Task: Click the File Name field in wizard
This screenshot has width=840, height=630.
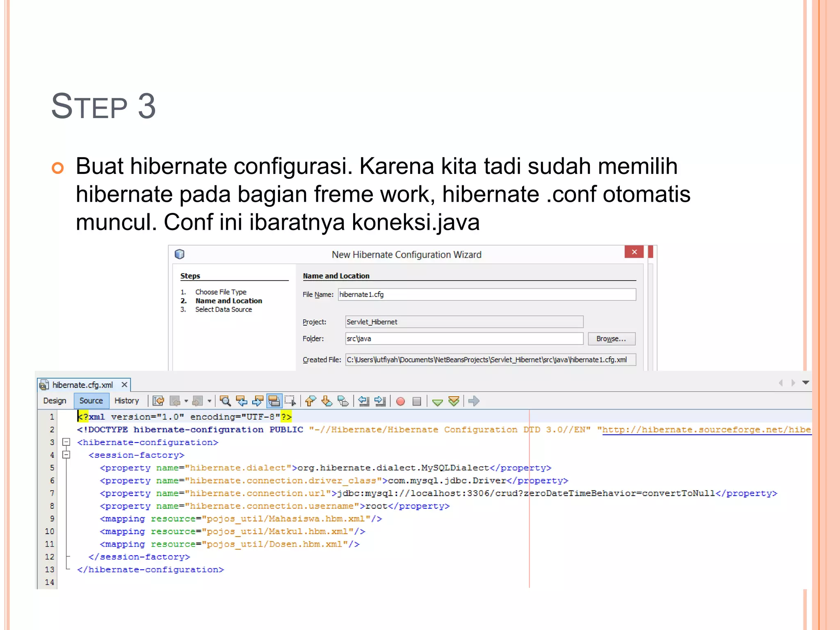Action: 487,294
